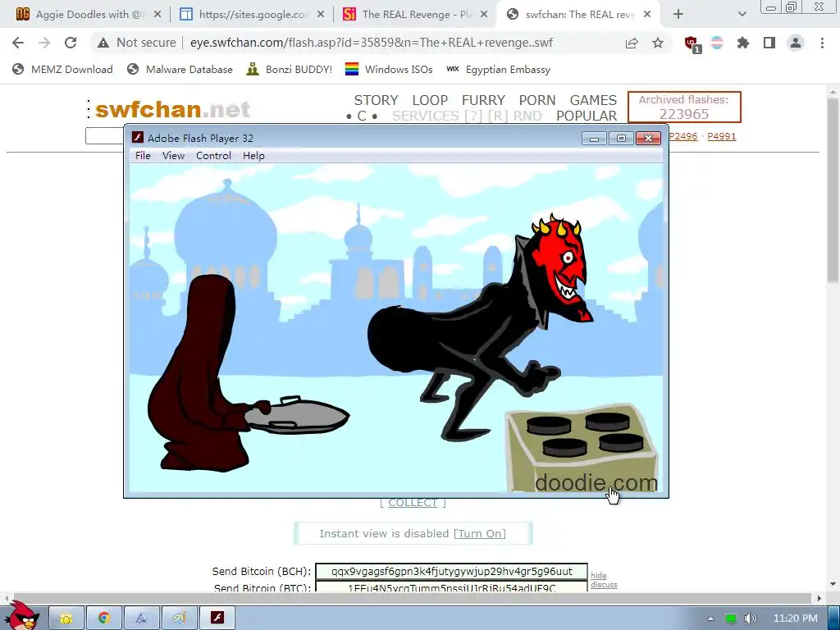
Task: Open Chrome three-dot menu
Action: coord(822,43)
